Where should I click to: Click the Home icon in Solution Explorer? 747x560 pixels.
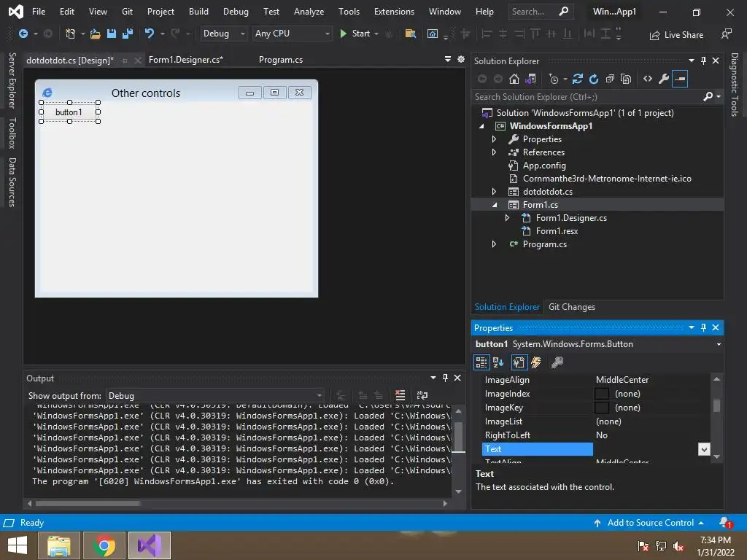pos(514,79)
